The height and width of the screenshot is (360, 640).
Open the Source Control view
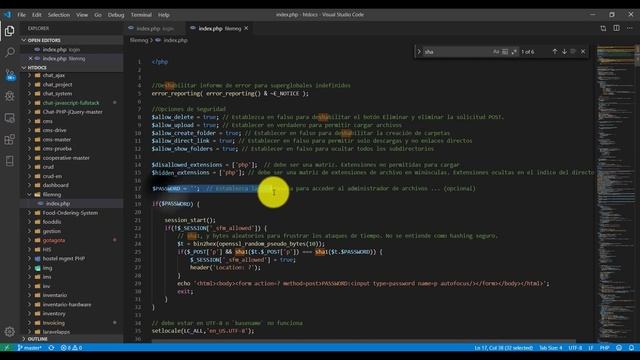point(9,75)
